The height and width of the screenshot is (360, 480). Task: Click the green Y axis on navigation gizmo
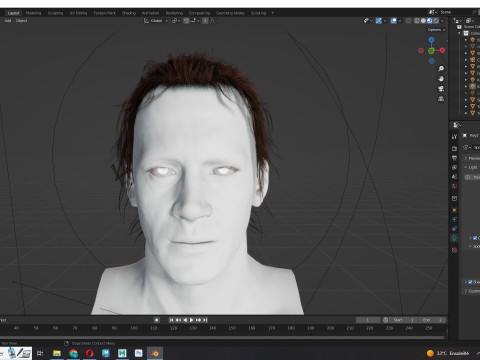tap(431, 51)
